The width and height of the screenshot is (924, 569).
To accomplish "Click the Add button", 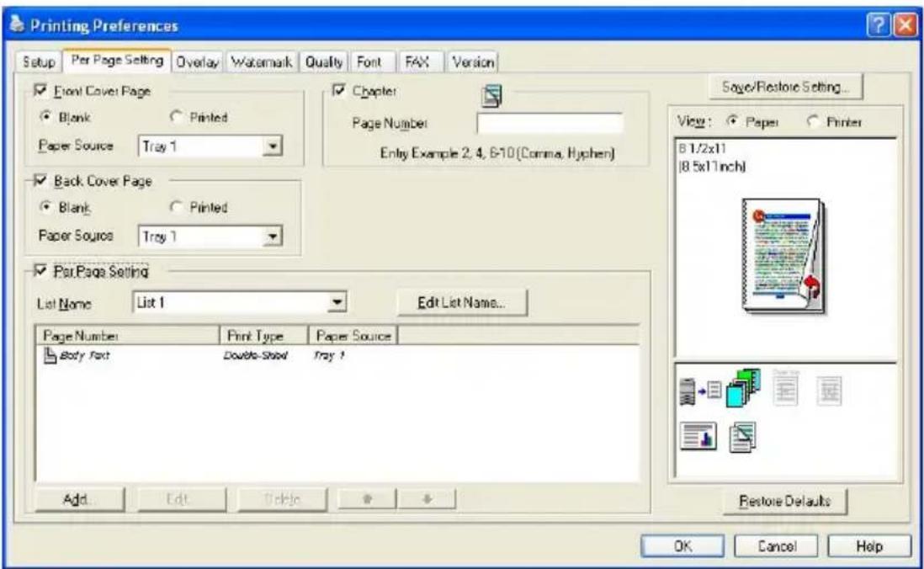I will 80,499.
